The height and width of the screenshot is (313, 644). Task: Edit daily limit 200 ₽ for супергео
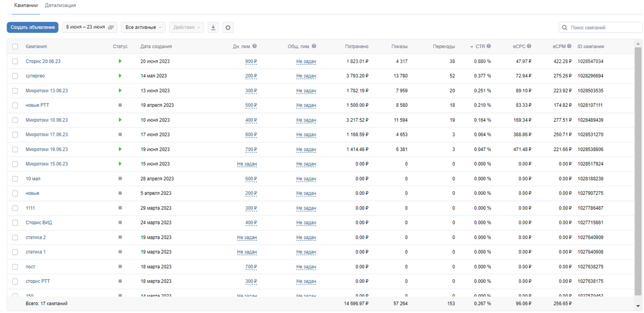pyautogui.click(x=251, y=76)
